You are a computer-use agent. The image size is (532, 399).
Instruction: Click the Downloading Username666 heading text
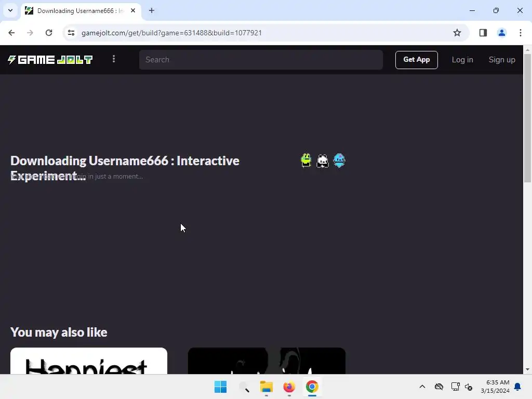(125, 168)
